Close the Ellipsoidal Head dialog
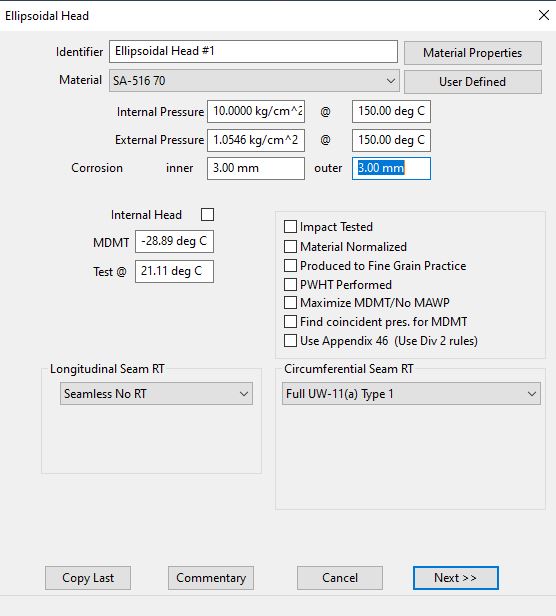The width and height of the screenshot is (556, 616). [x=544, y=15]
